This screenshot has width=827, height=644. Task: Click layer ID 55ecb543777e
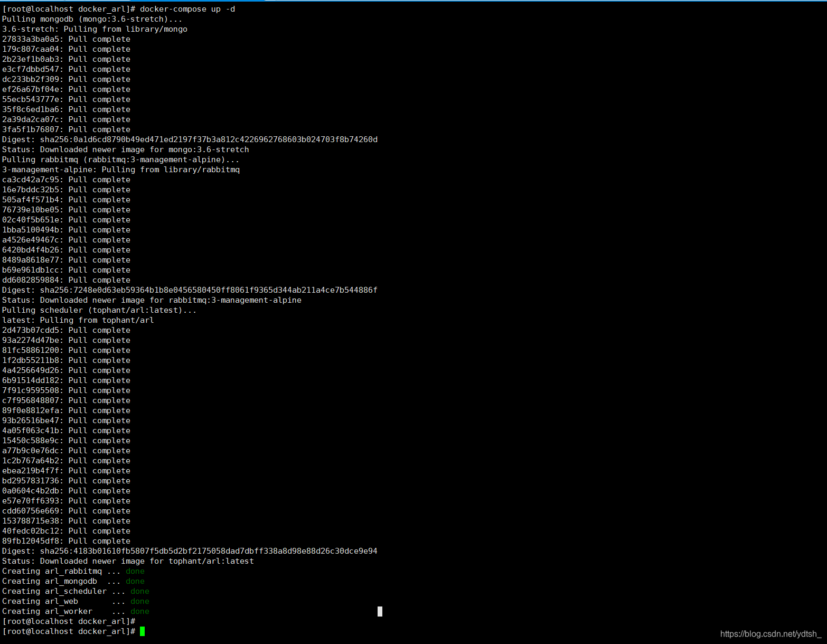[31, 99]
